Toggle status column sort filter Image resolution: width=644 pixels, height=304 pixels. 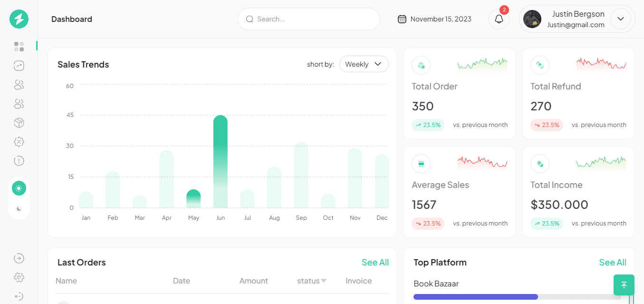(324, 281)
